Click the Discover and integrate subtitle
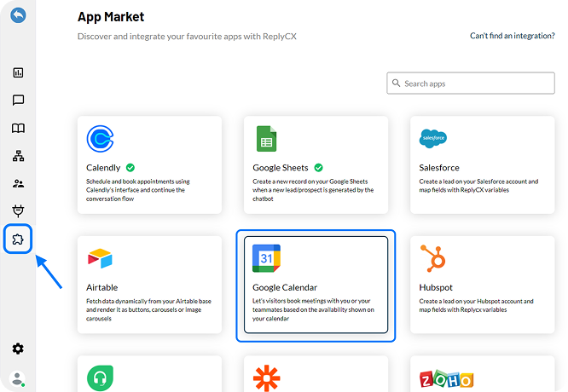This screenshot has width=568, height=392. (187, 36)
